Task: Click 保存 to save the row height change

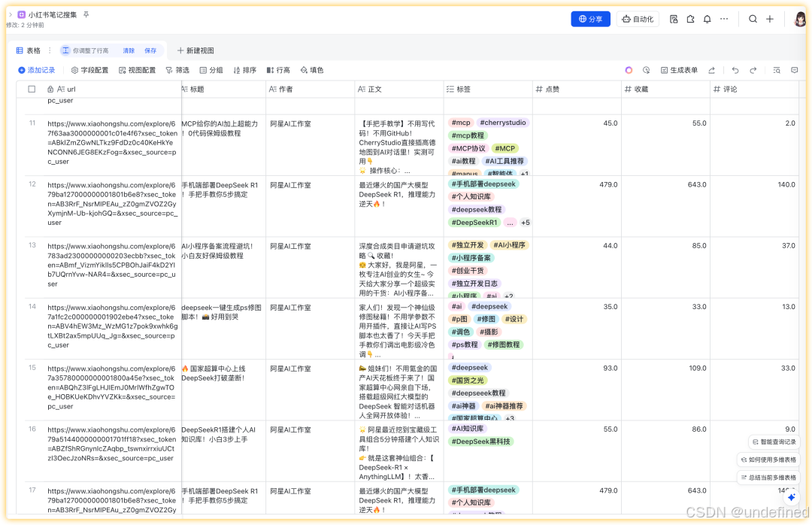Action: tap(150, 50)
